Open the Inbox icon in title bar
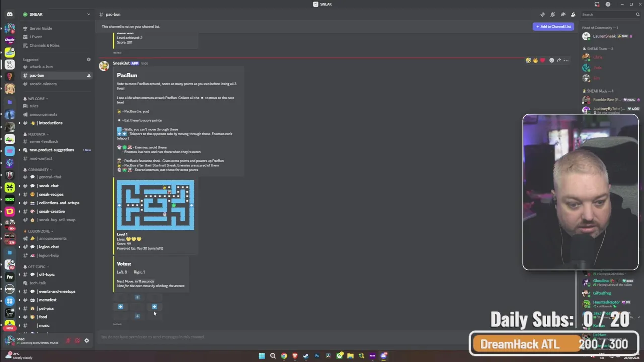Screen dimensions: 644x362 click(597, 4)
